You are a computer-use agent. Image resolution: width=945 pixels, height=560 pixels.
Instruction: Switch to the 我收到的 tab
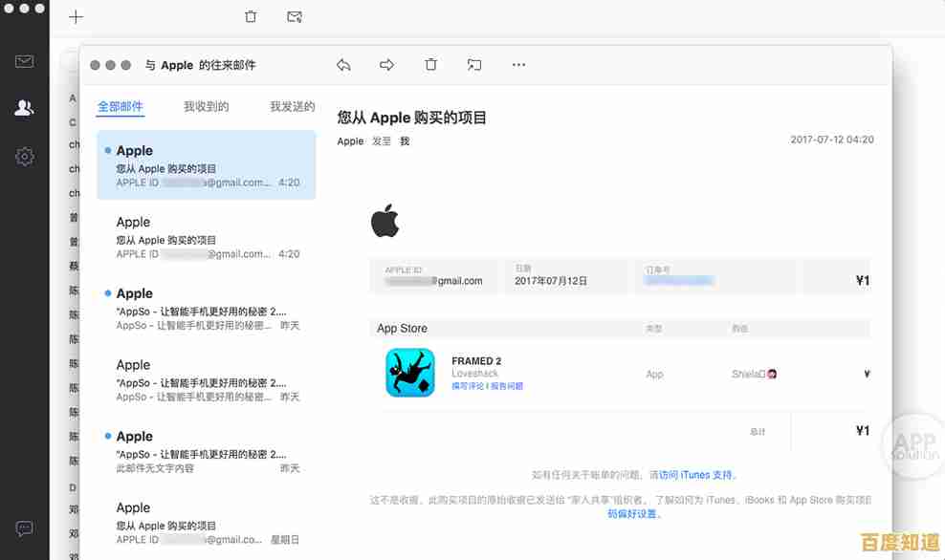tap(206, 106)
